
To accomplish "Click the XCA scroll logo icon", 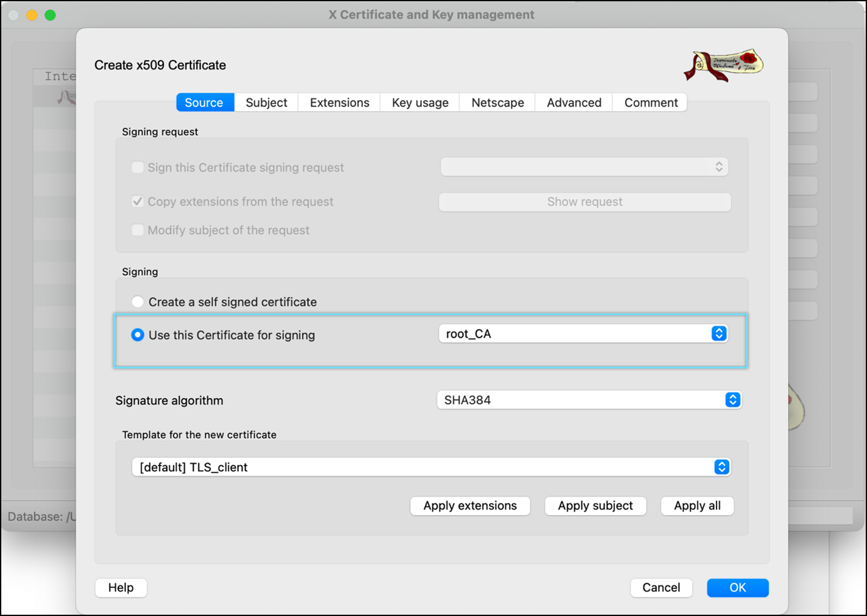I will 723,65.
